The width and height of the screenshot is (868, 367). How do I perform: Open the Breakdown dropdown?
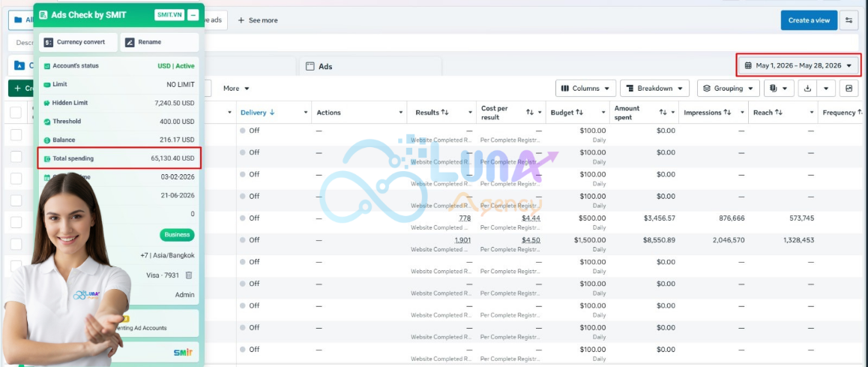pos(655,88)
